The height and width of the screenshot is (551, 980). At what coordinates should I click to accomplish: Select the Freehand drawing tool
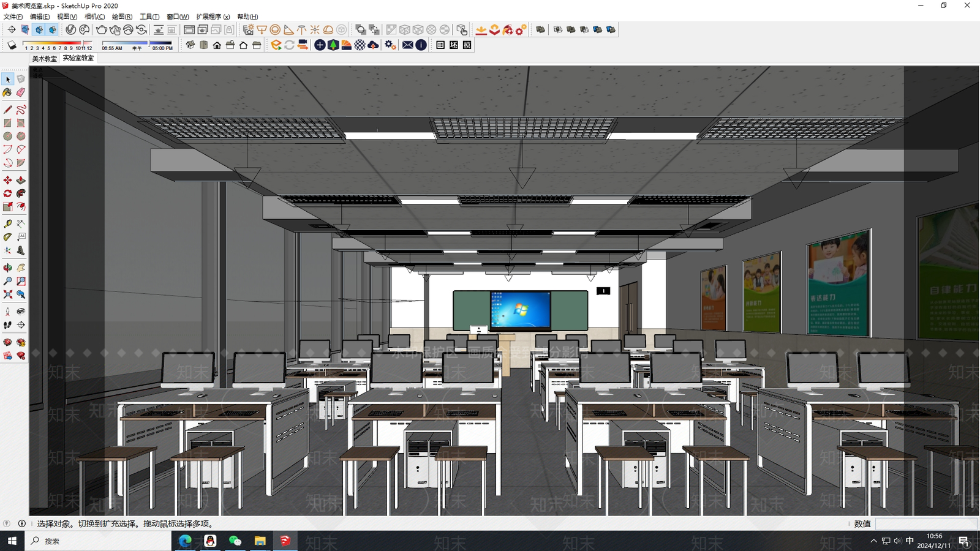click(21, 110)
